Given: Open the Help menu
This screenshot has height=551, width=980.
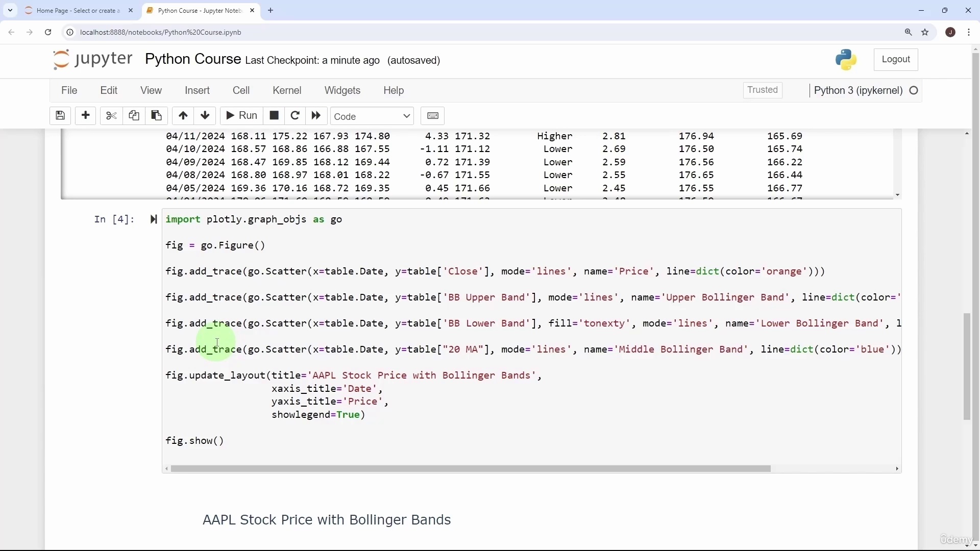Looking at the screenshot, I should pos(394,91).
